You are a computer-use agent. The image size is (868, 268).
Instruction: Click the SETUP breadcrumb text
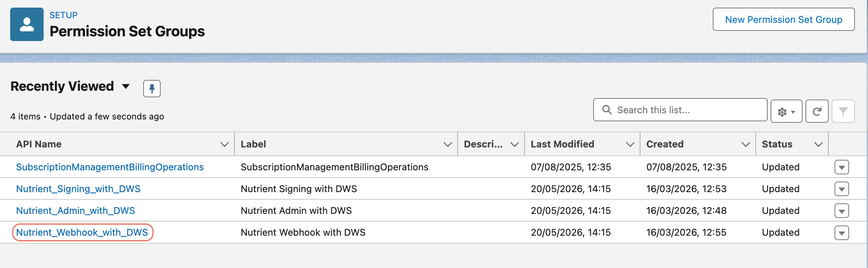click(64, 15)
